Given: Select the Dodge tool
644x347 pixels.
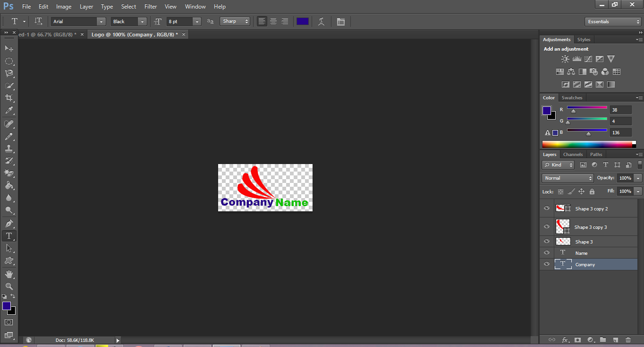Looking at the screenshot, I should coord(9,210).
